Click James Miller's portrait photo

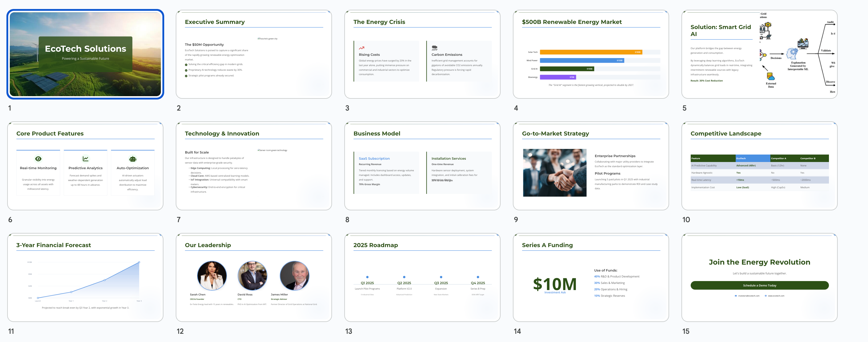click(294, 276)
